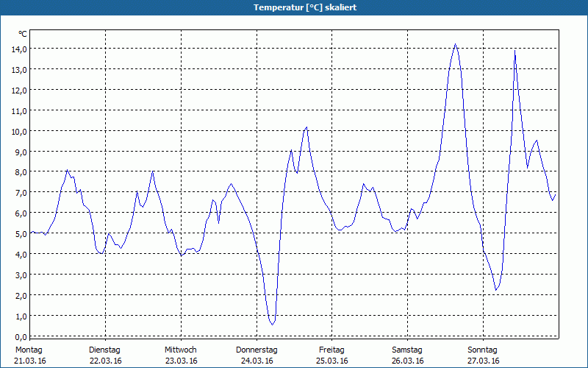The height and width of the screenshot is (368, 588).
Task: Click the highest temperature peak on Saturday
Action: tap(455, 44)
